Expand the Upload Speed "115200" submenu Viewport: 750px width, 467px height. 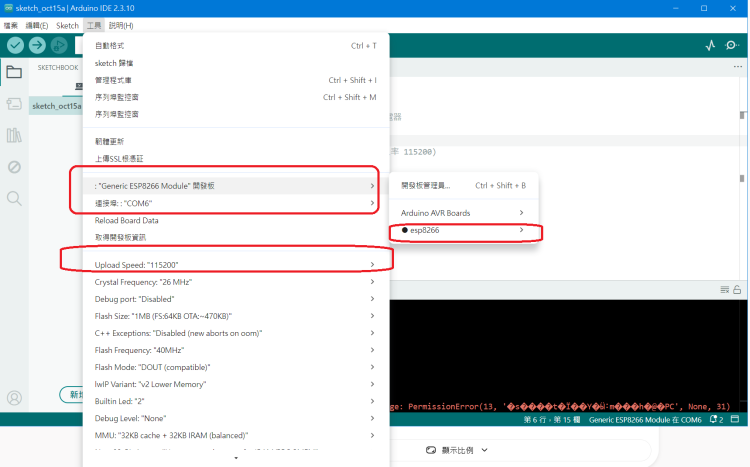236,265
